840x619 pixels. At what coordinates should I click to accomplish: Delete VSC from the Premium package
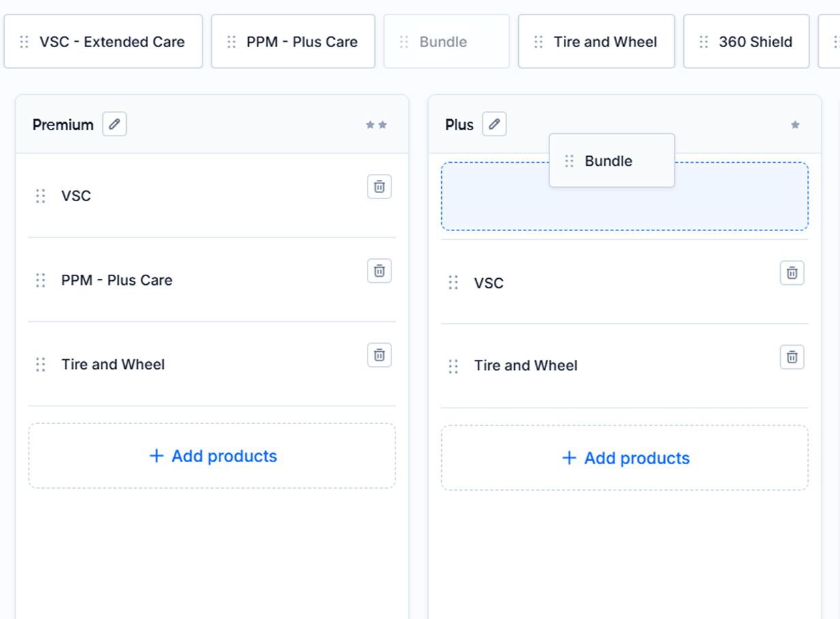click(380, 186)
